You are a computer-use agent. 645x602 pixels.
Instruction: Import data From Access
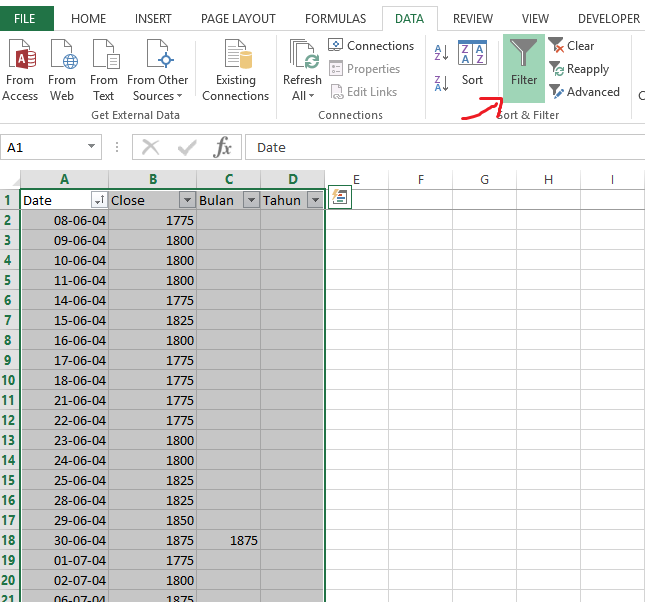coord(20,68)
